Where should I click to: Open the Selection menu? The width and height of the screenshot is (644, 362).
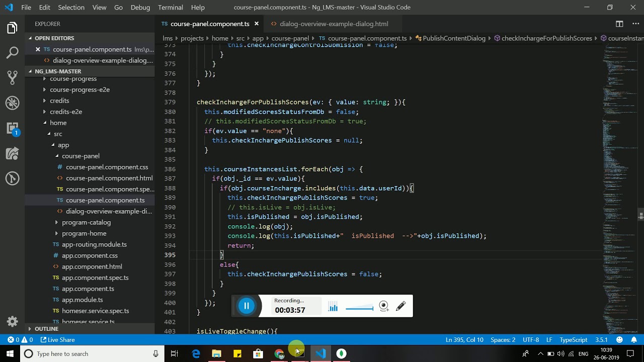pos(71,8)
